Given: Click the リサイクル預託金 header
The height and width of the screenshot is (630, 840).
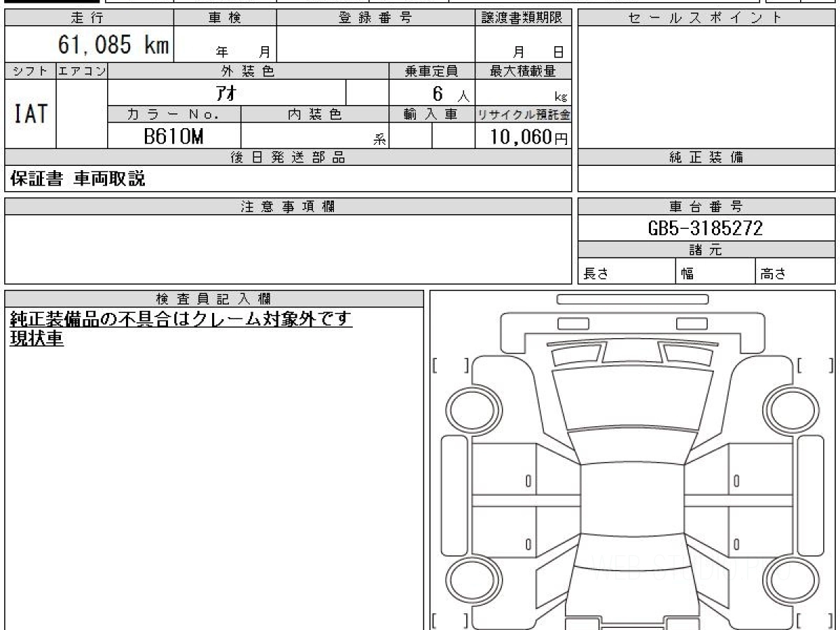Looking at the screenshot, I should [523, 114].
